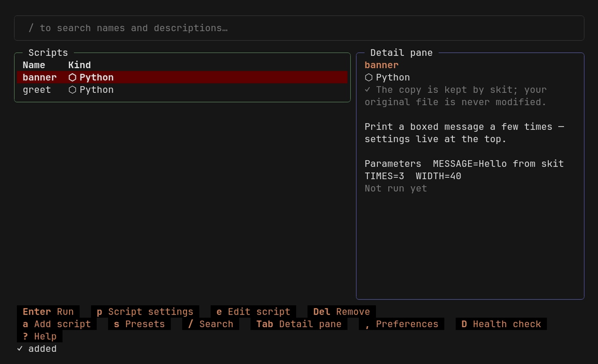This screenshot has height=364, width=598.
Task: Click the Python hexagon icon in banner row
Action: [x=72, y=77]
